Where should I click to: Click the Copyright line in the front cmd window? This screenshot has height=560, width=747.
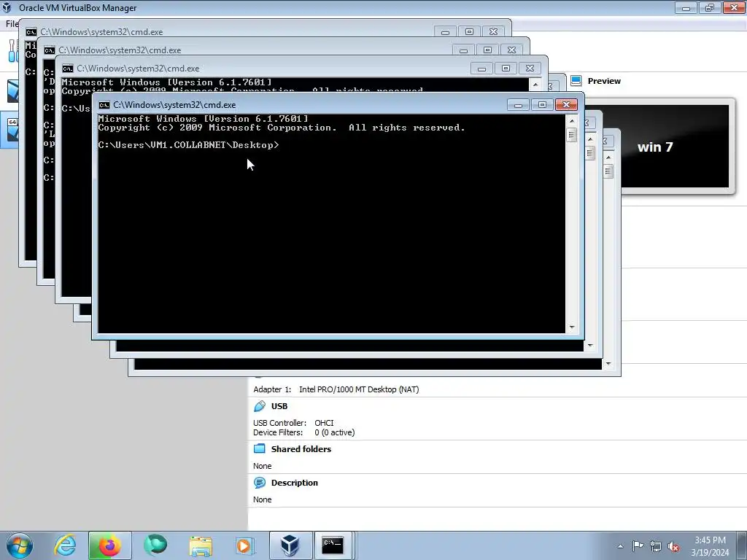(x=282, y=128)
